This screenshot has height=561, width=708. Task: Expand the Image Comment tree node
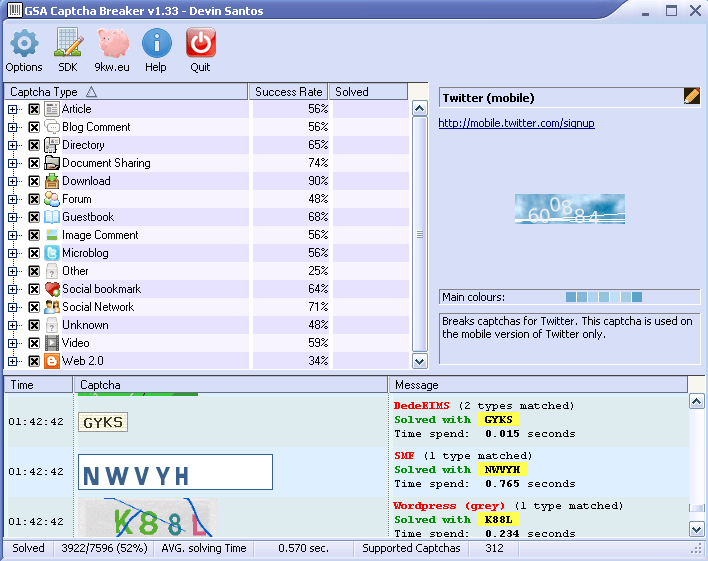13,235
